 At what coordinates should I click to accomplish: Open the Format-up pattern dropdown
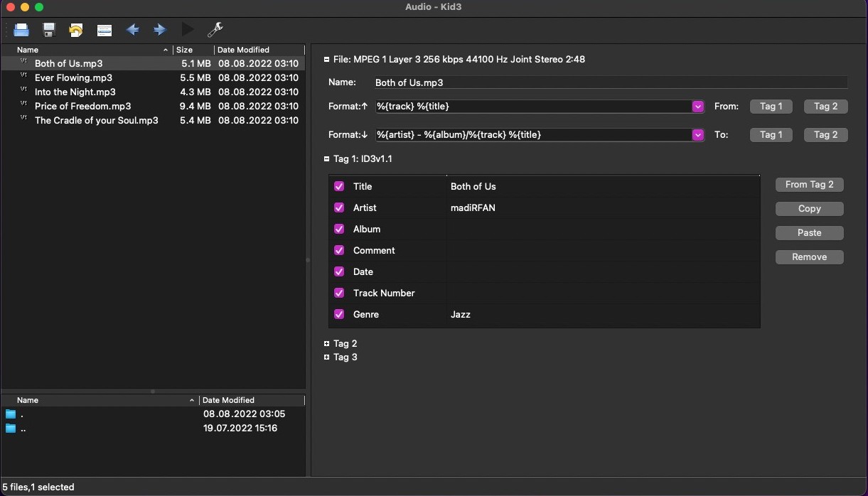pos(697,107)
